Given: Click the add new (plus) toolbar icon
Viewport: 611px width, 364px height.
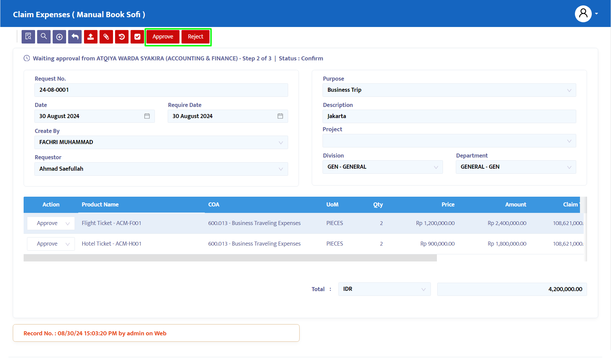Looking at the screenshot, I should point(59,37).
